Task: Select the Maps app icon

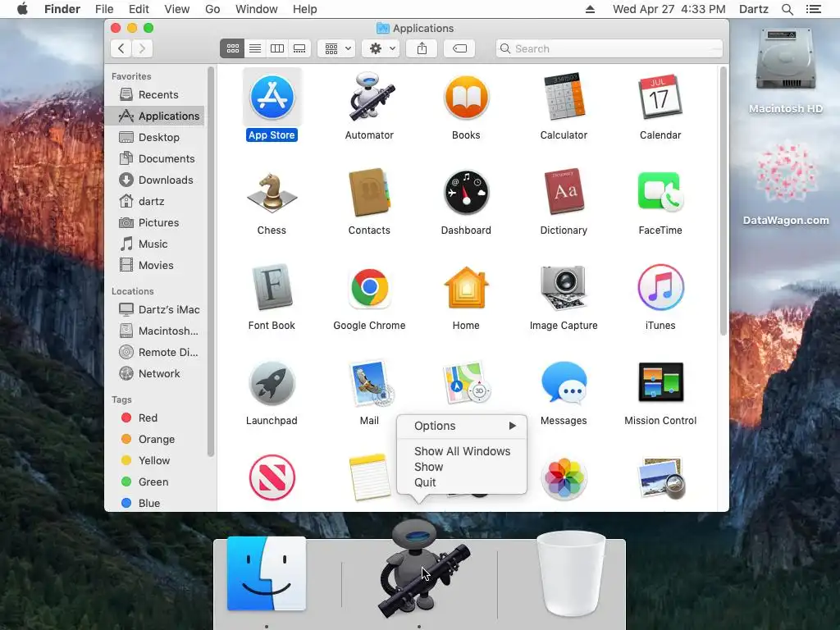Action: (465, 383)
